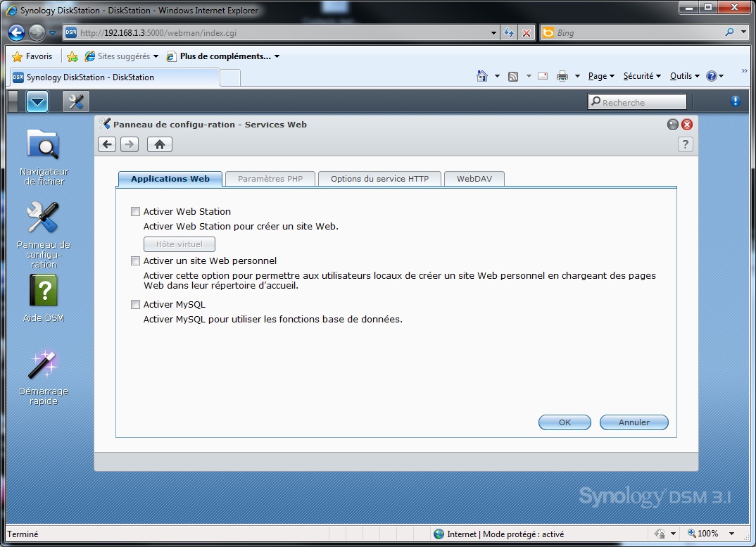Switch to the WebDAV tab
Screen dimensions: 756x547
[474, 179]
